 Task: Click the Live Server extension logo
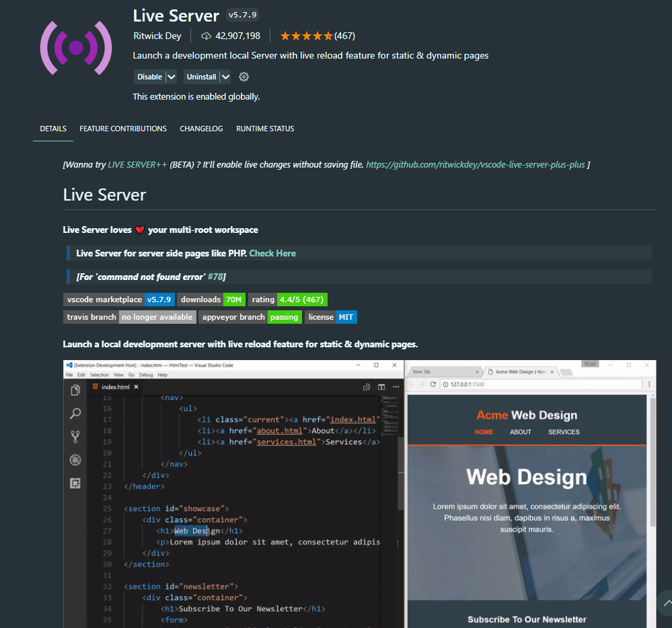point(76,48)
